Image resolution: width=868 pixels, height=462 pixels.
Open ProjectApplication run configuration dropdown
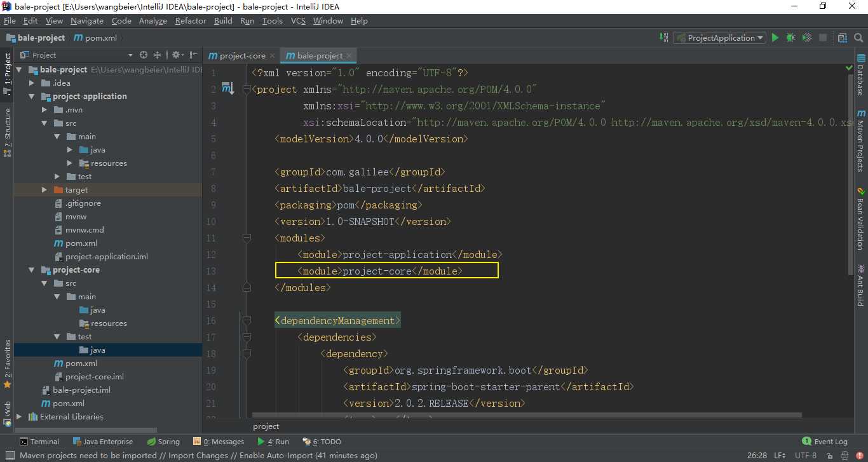point(720,38)
